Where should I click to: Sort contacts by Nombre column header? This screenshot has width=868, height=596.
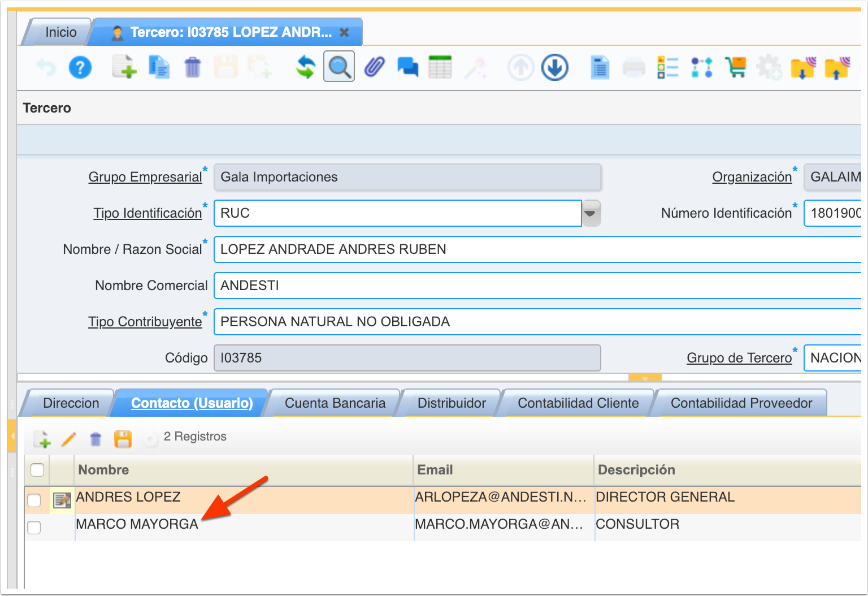click(x=244, y=470)
